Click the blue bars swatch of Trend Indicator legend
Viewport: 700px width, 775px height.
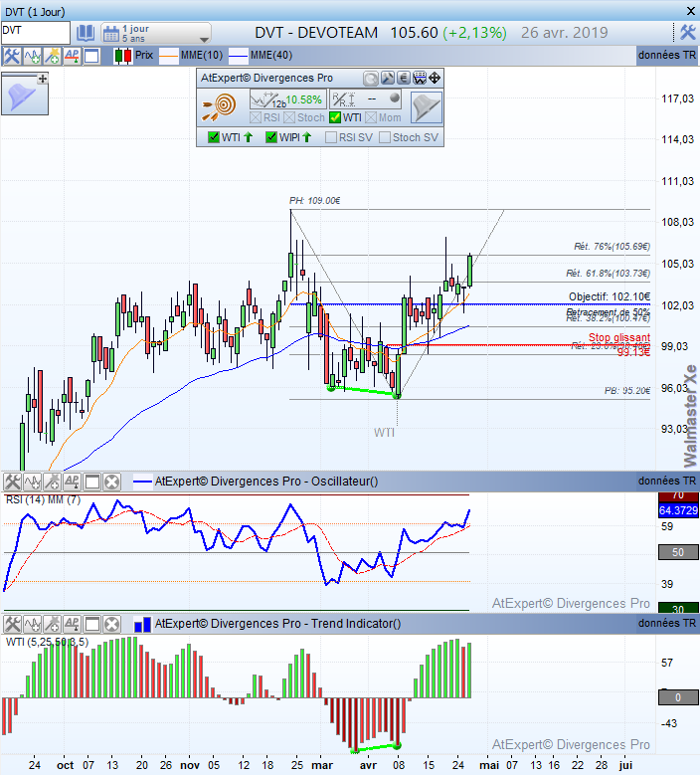point(143,624)
